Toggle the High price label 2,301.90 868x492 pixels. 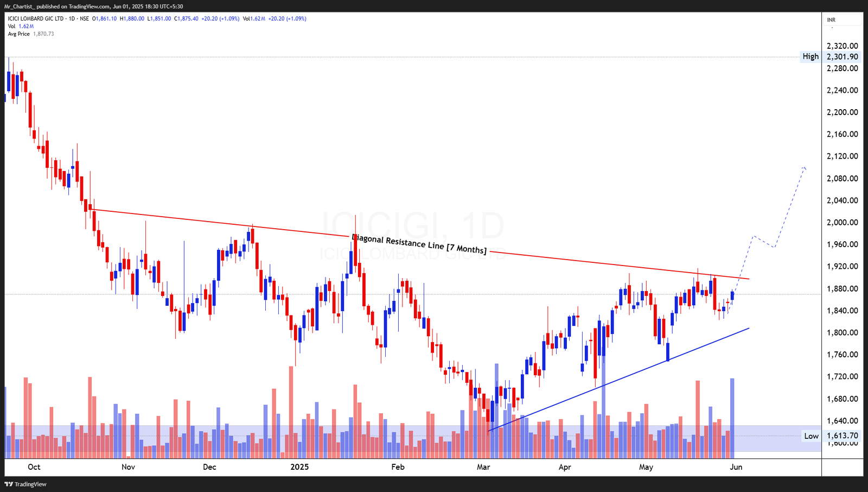click(x=841, y=56)
